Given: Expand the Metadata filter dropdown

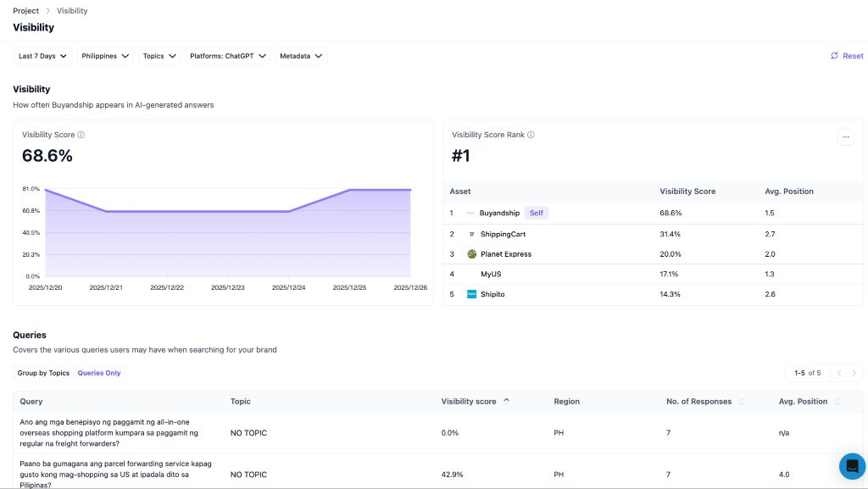Looking at the screenshot, I should tap(301, 56).
